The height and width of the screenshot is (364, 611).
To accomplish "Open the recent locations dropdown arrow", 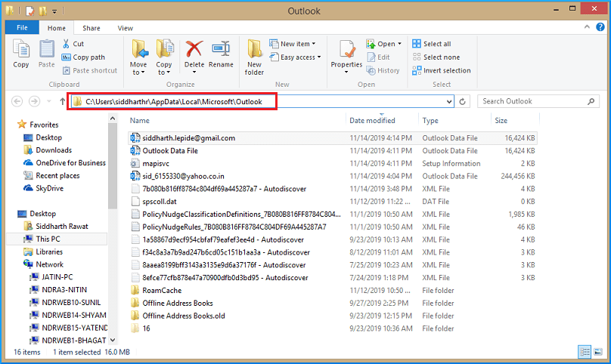I will click(x=49, y=102).
